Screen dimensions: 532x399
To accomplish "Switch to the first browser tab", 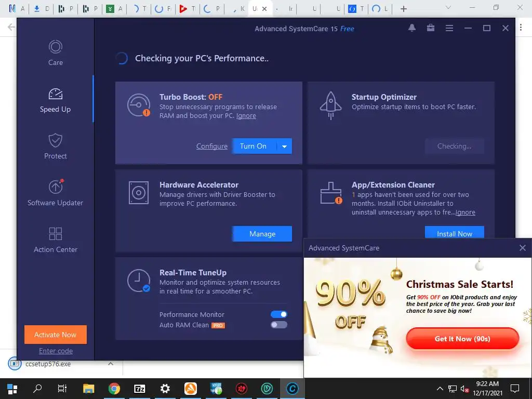I will click(x=17, y=8).
